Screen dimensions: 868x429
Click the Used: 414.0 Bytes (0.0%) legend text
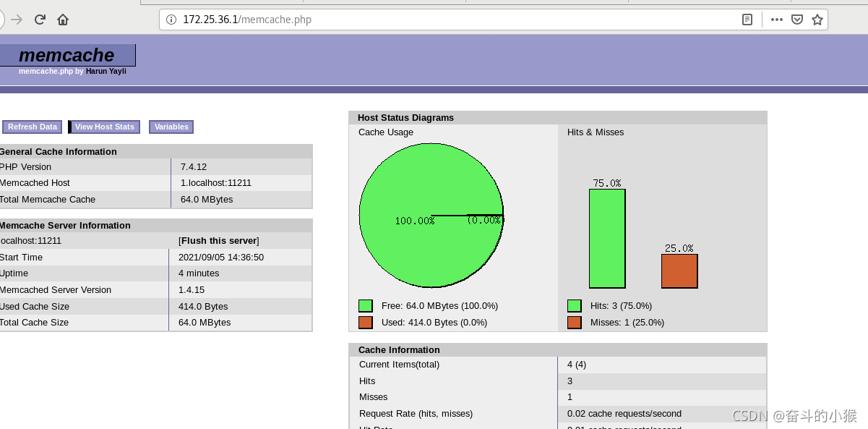tap(434, 323)
